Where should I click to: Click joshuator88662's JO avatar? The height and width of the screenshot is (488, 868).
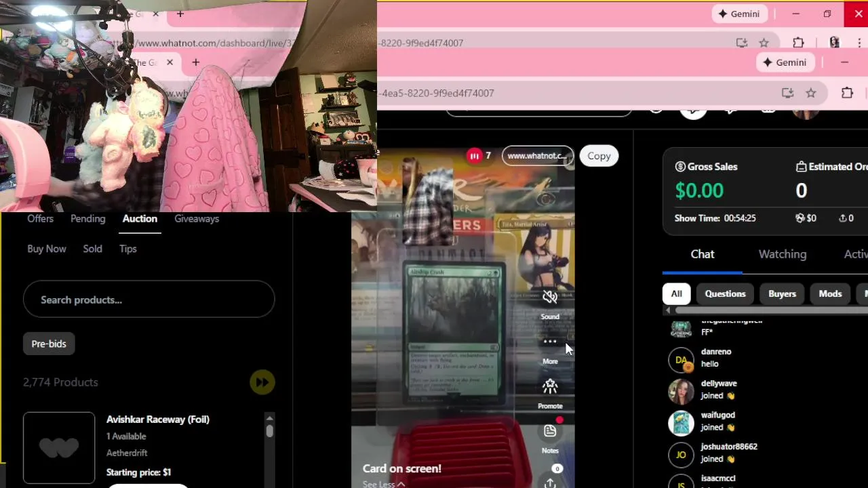[681, 455]
